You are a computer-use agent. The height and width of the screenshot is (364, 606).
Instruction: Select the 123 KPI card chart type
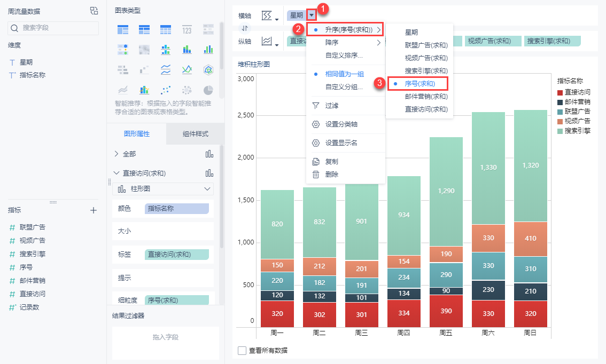point(187,29)
